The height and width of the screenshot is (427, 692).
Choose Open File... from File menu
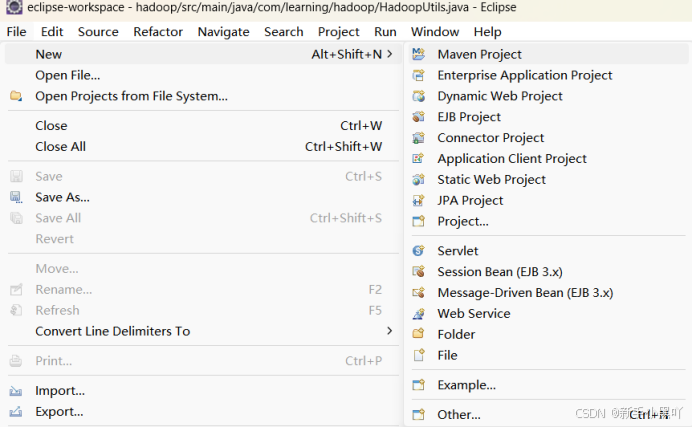tap(202, 75)
